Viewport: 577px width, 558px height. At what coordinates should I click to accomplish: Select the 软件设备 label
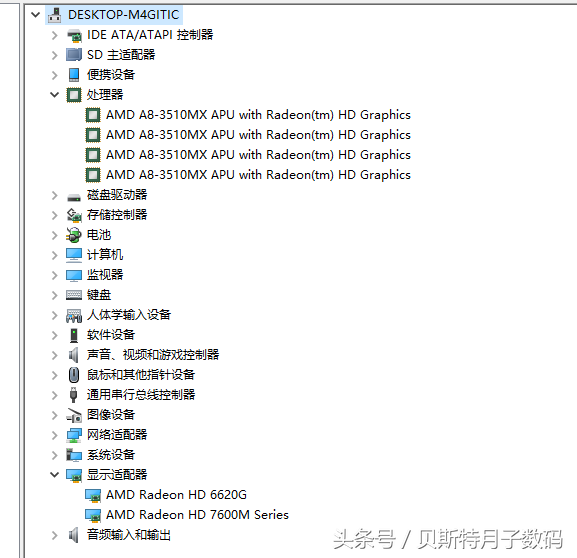[x=111, y=335]
